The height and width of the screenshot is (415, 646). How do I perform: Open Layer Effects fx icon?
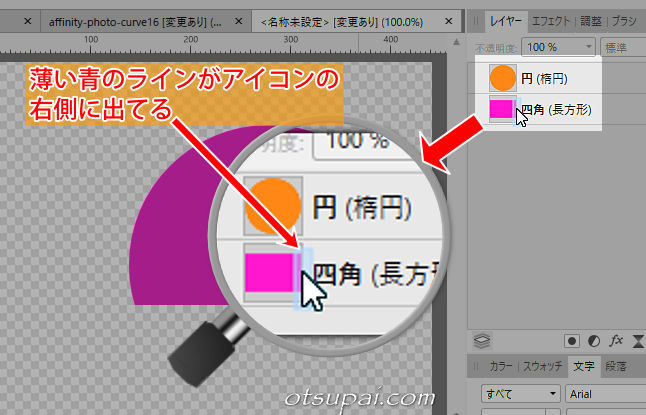coord(616,340)
